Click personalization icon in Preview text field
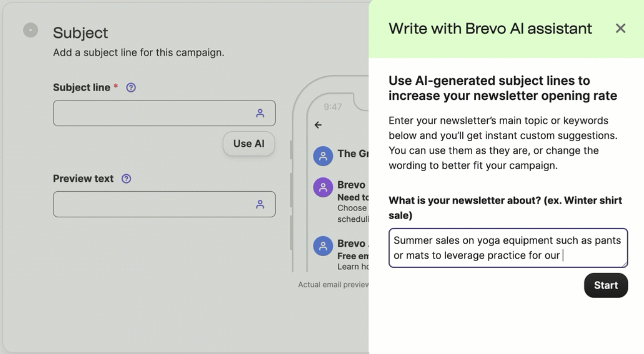The height and width of the screenshot is (354, 644). point(260,204)
